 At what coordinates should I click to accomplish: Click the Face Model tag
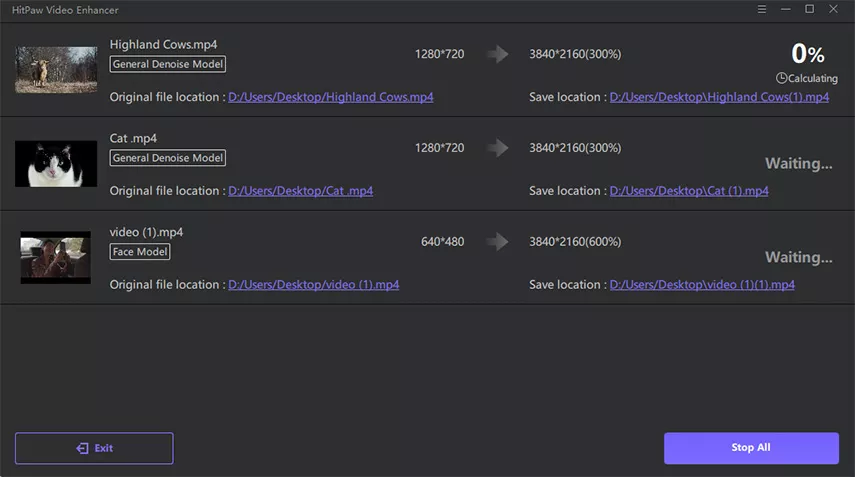pos(139,252)
